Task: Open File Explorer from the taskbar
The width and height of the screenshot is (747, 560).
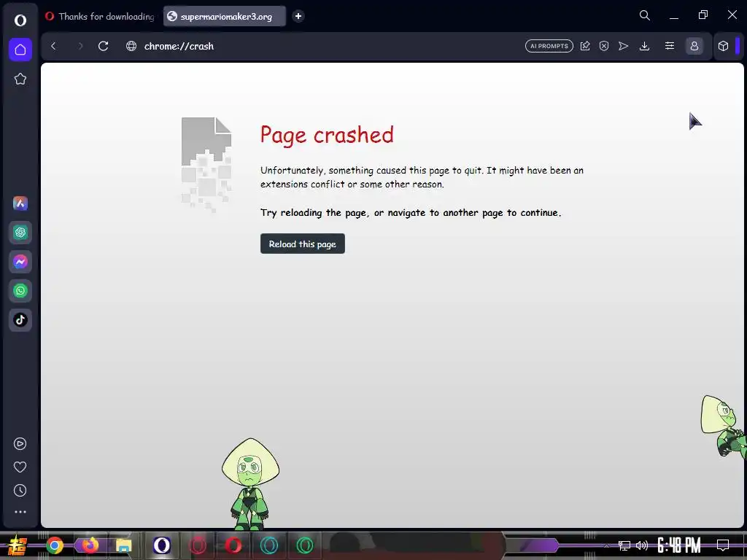Action: (124, 545)
